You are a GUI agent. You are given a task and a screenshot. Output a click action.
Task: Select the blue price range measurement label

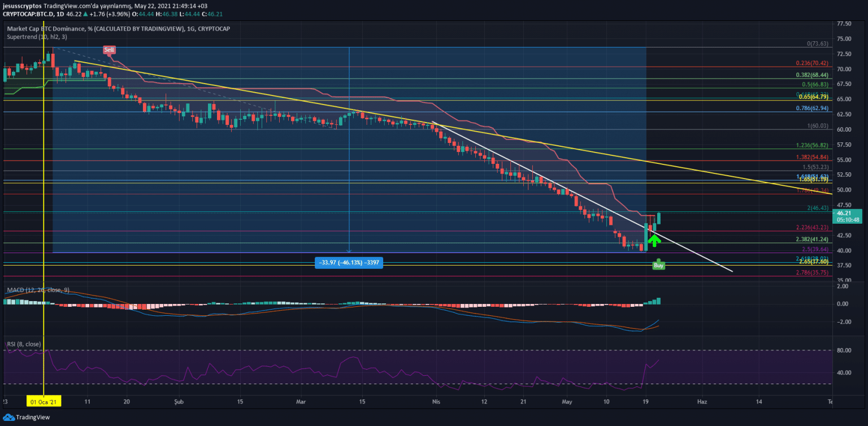349,262
